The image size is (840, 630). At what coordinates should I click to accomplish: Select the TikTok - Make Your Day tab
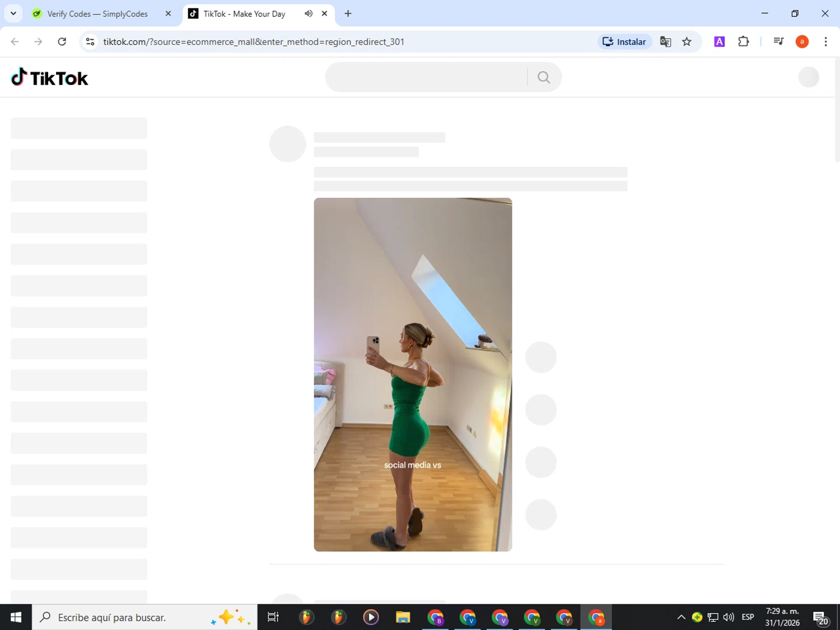pyautogui.click(x=244, y=14)
